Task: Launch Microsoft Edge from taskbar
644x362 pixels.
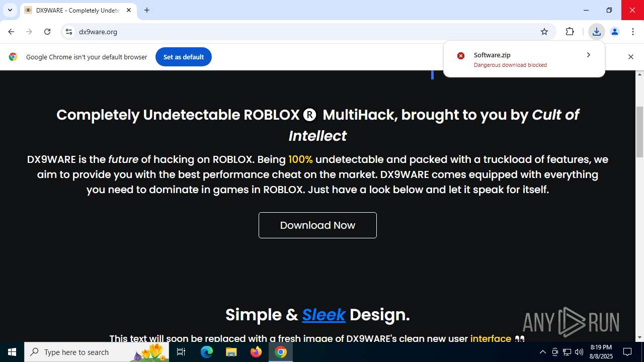Action: (x=207, y=352)
